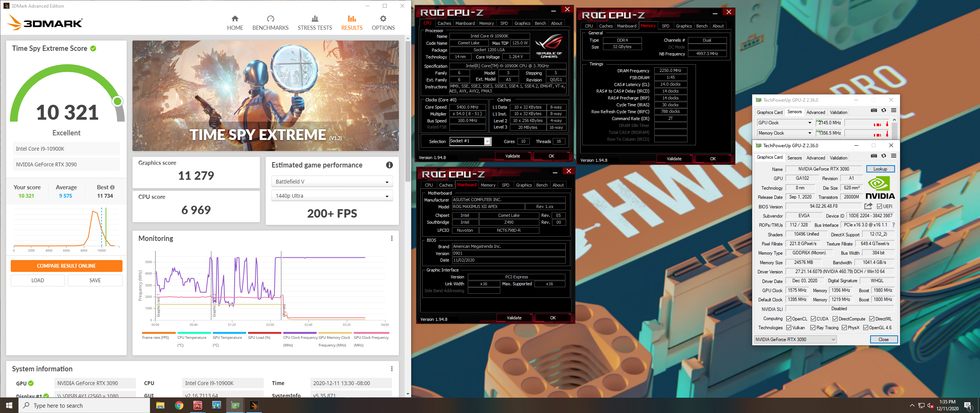Click the NVIDIA logo in GPU-Z

tap(880, 188)
